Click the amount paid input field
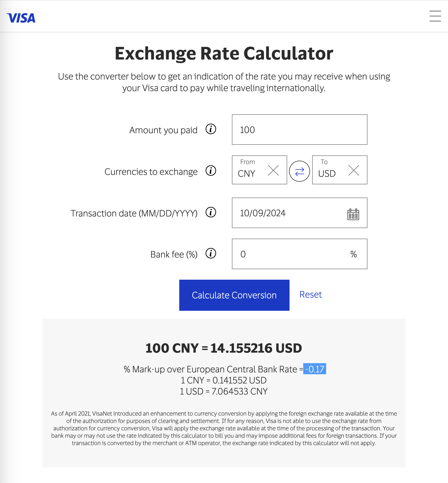This screenshot has height=483, width=448. 299,130
